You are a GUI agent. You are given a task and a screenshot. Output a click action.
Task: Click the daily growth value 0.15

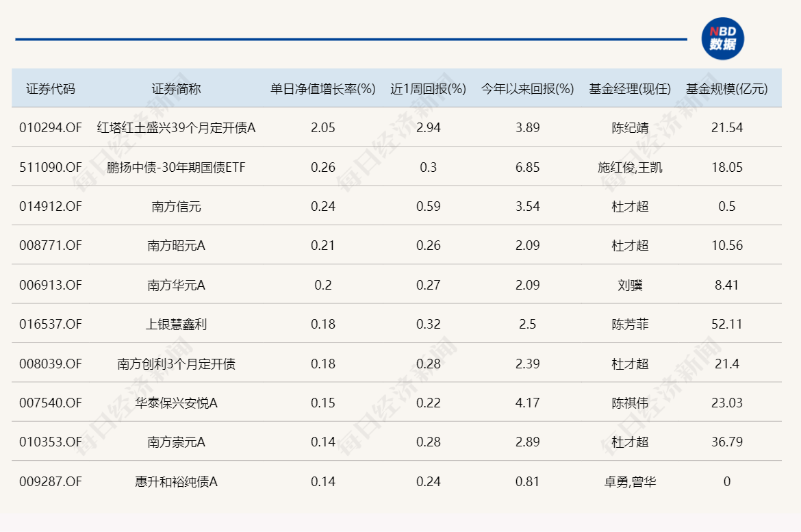[x=323, y=403]
